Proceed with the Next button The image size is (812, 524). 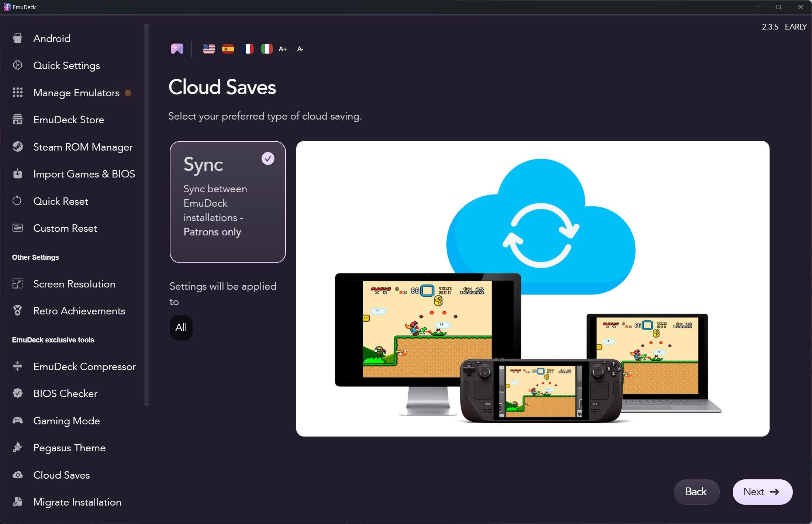(x=762, y=492)
